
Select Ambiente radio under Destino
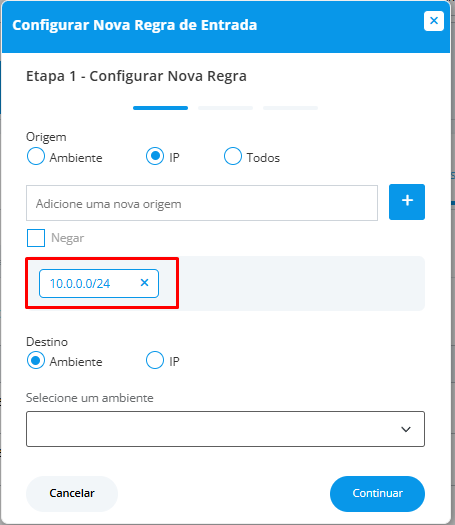(x=36, y=360)
